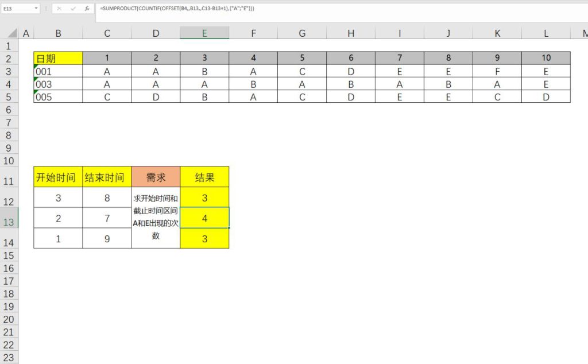Select row 2 header
The height and width of the screenshot is (364, 588).
click(x=9, y=59)
